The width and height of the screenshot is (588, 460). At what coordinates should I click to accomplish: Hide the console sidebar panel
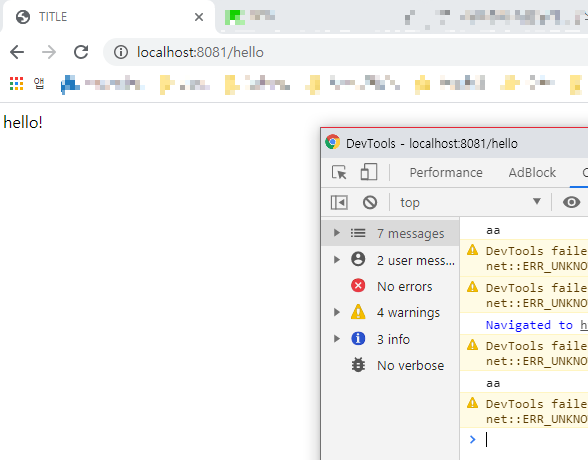click(x=339, y=202)
